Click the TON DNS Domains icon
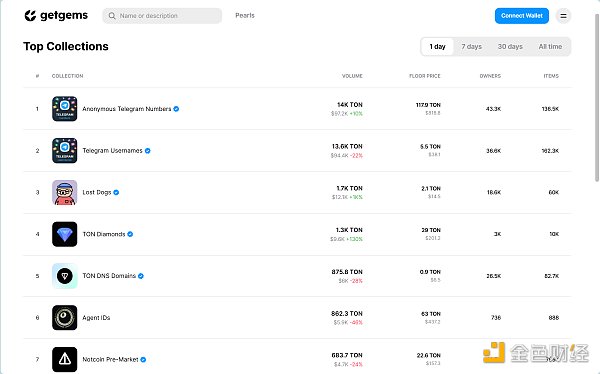 [64, 276]
